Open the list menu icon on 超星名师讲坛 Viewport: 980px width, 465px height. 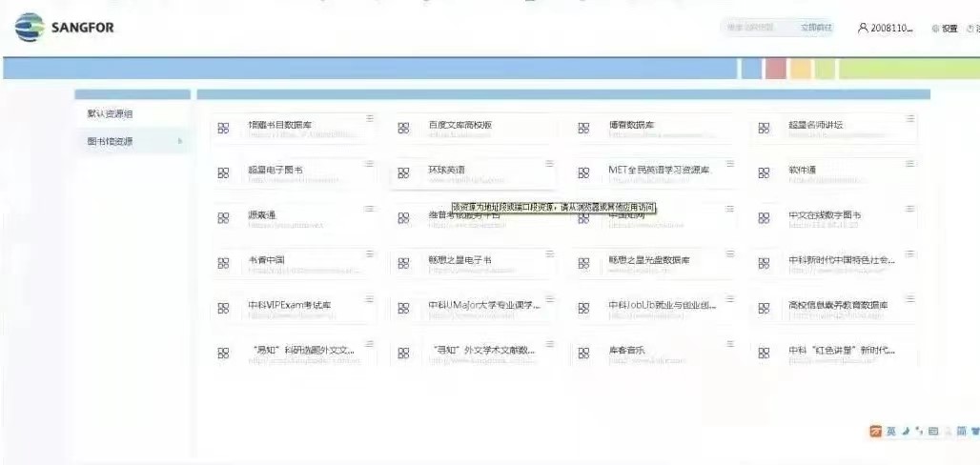pyautogui.click(x=909, y=118)
